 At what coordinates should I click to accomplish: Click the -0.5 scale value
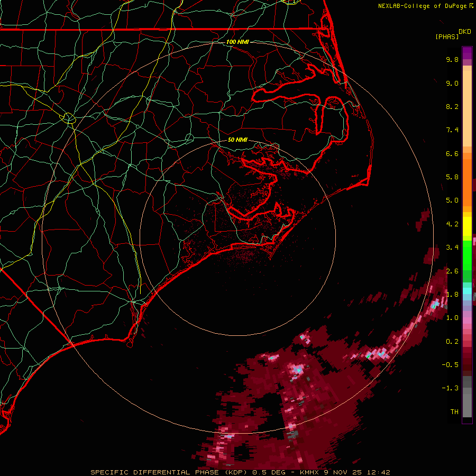point(450,364)
